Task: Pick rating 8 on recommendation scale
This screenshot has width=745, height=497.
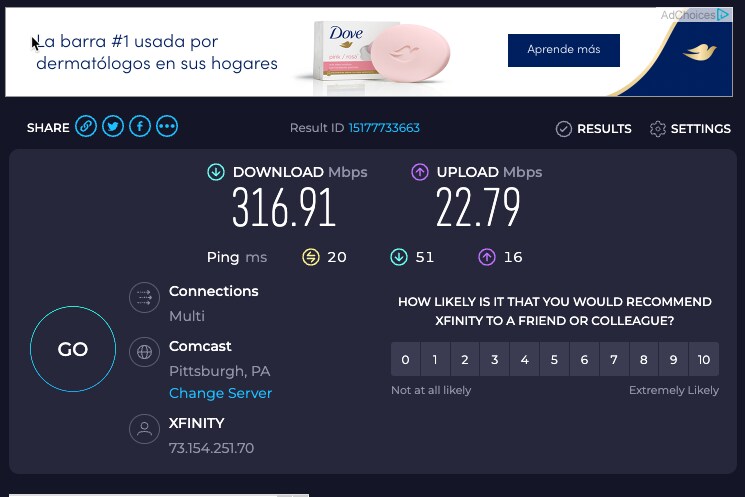Action: (x=643, y=359)
